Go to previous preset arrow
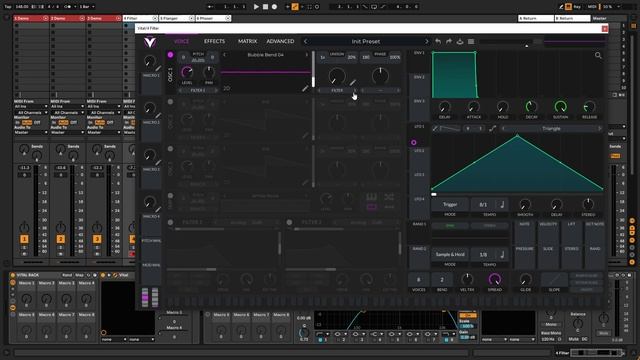Screen dimensions: 640x360 click(x=305, y=41)
